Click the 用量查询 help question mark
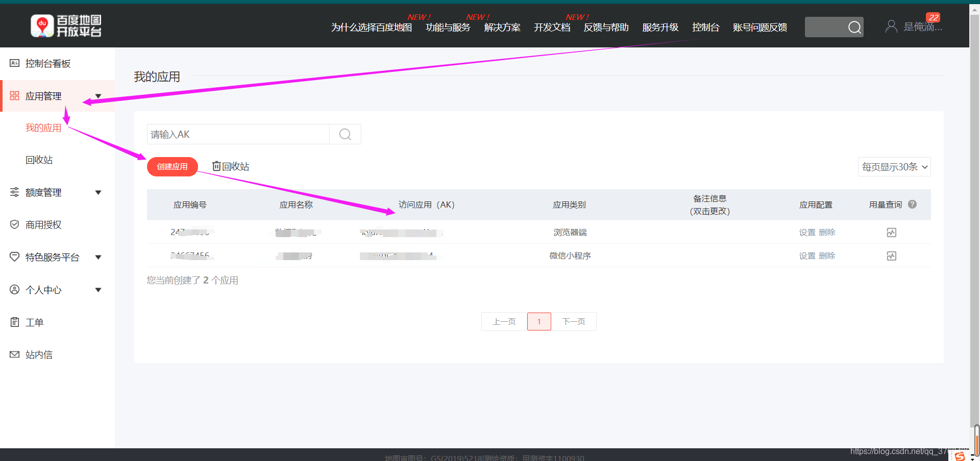 tap(912, 204)
